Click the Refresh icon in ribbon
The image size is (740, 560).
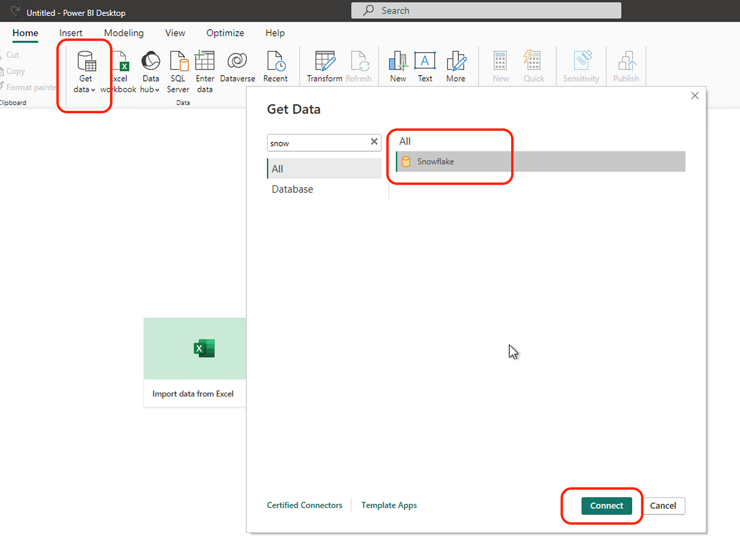coord(360,61)
